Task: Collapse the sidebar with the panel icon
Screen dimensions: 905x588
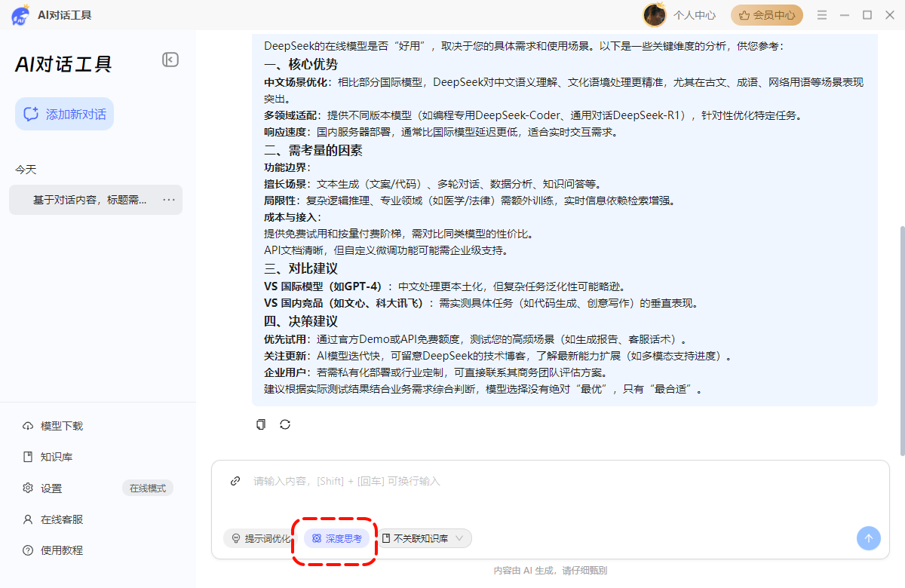Action: pyautogui.click(x=170, y=60)
